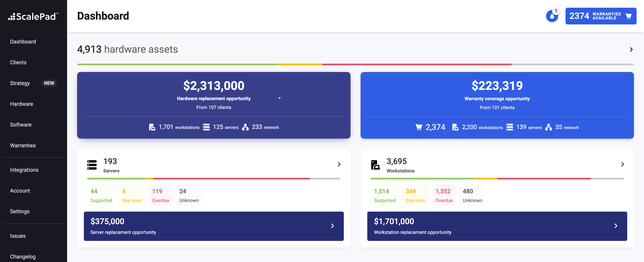Click the ScalePad logo
Image resolution: width=644 pixels, height=262 pixels.
[x=33, y=16]
